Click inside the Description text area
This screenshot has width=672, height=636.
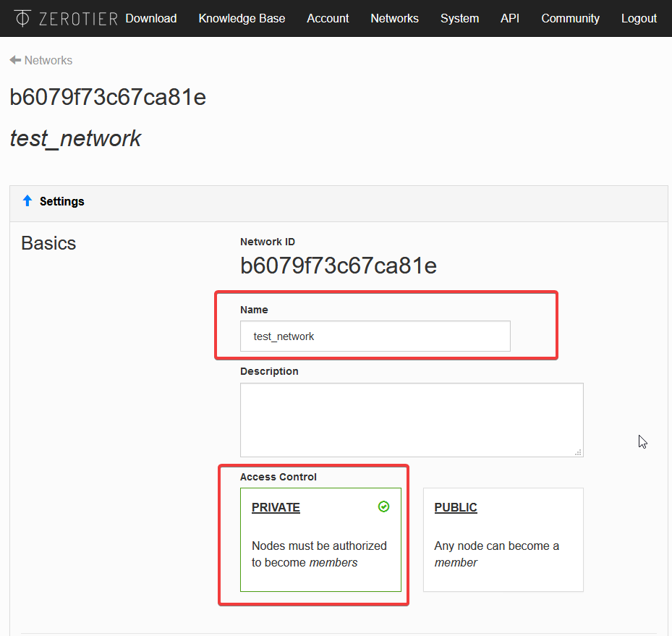[x=412, y=420]
